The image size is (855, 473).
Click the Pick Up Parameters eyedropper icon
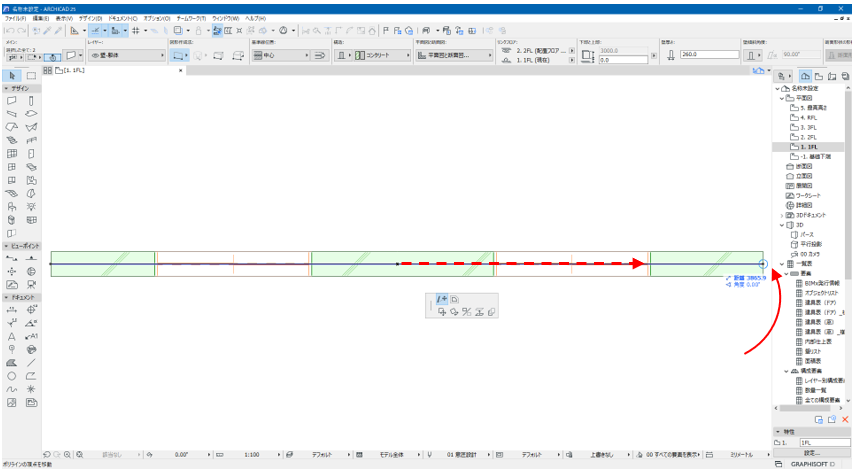click(x=47, y=31)
